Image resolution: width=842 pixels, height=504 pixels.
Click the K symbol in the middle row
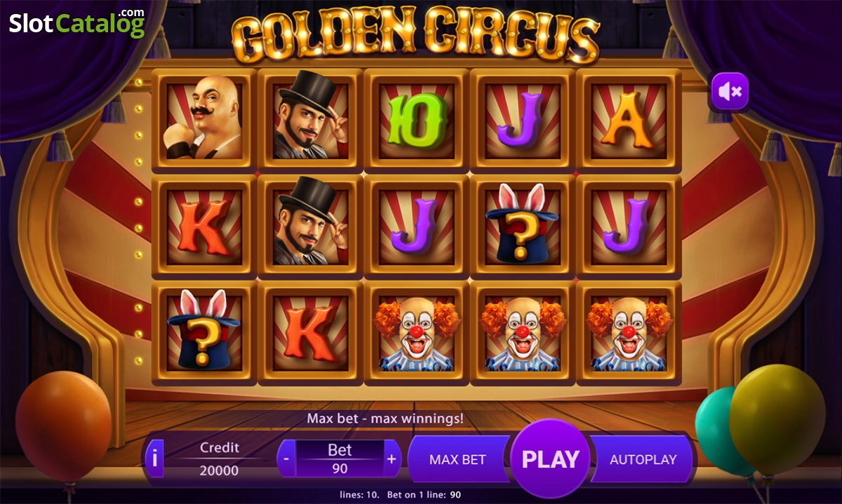pos(203,226)
